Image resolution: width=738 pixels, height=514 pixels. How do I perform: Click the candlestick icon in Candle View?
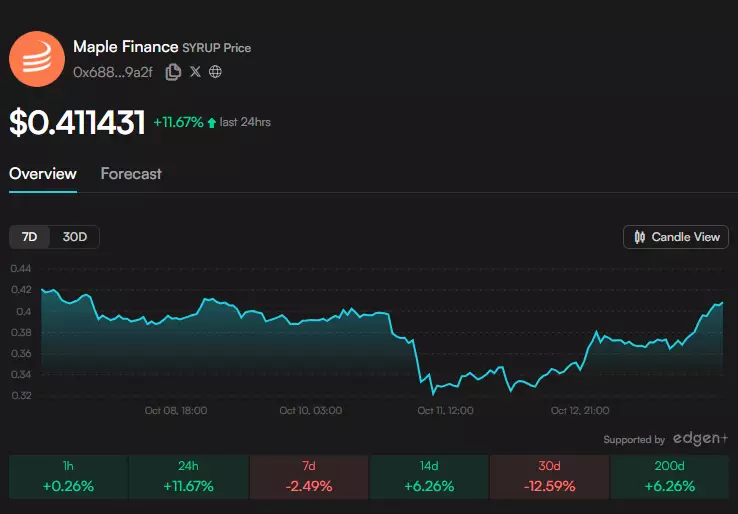(x=639, y=237)
